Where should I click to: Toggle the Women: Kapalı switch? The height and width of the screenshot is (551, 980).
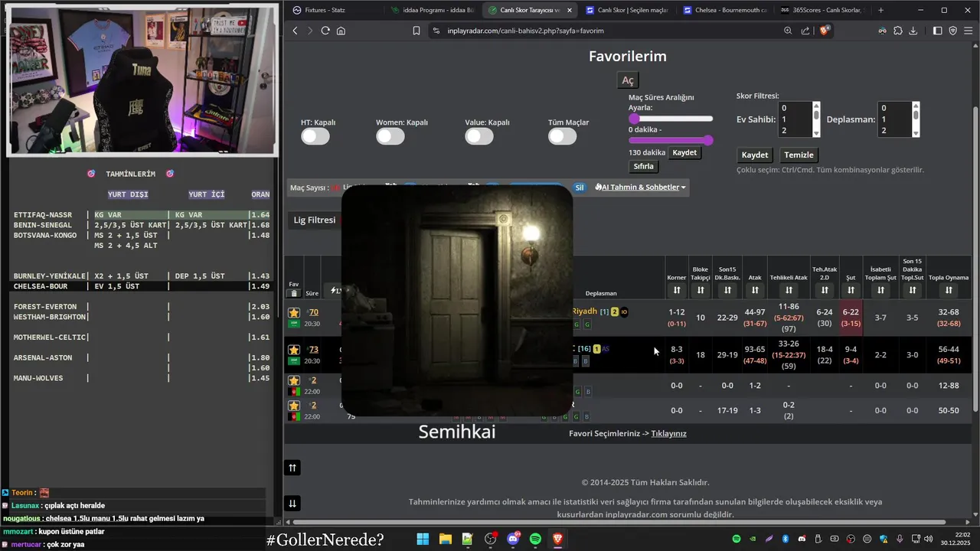point(390,136)
